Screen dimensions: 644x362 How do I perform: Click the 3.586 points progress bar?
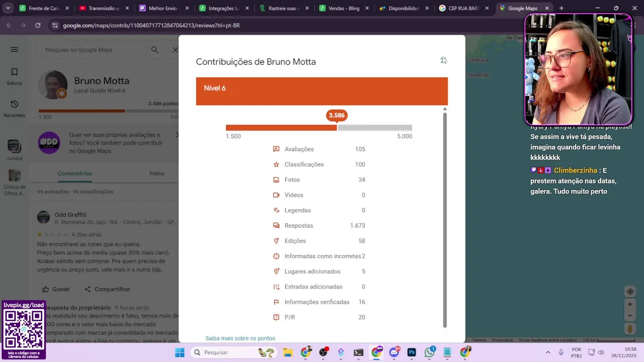coord(319,128)
